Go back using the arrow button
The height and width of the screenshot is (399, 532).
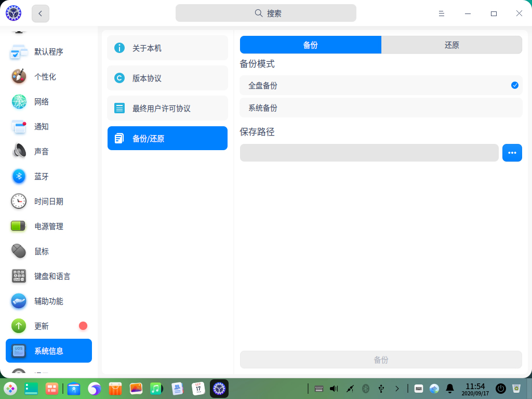[x=40, y=14]
